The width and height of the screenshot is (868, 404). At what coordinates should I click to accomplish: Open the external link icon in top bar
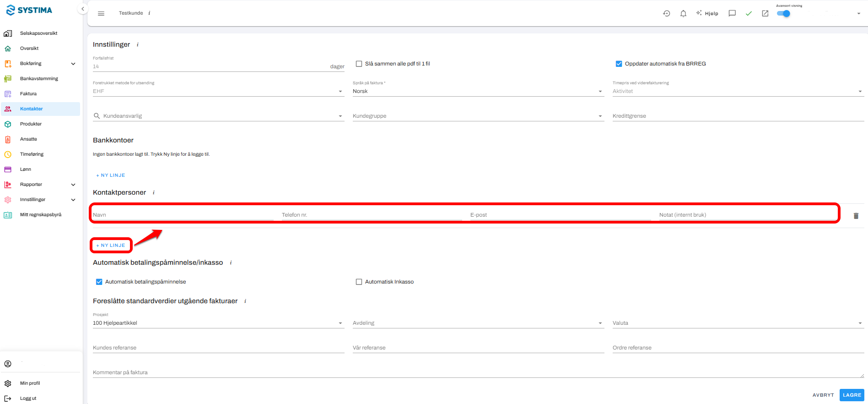pyautogui.click(x=765, y=13)
